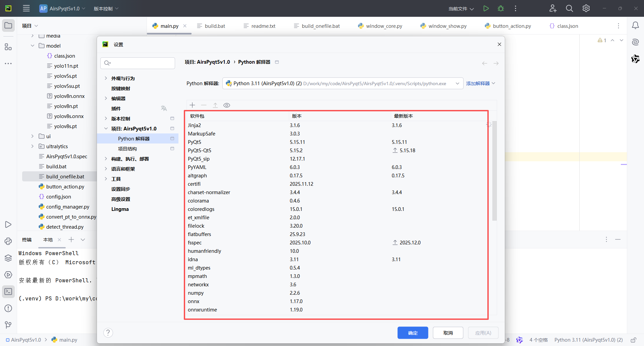The height and width of the screenshot is (346, 644).
Task: Collapse the 项目: AirsPyqt5v1.0 settings group
Action: 106,129
